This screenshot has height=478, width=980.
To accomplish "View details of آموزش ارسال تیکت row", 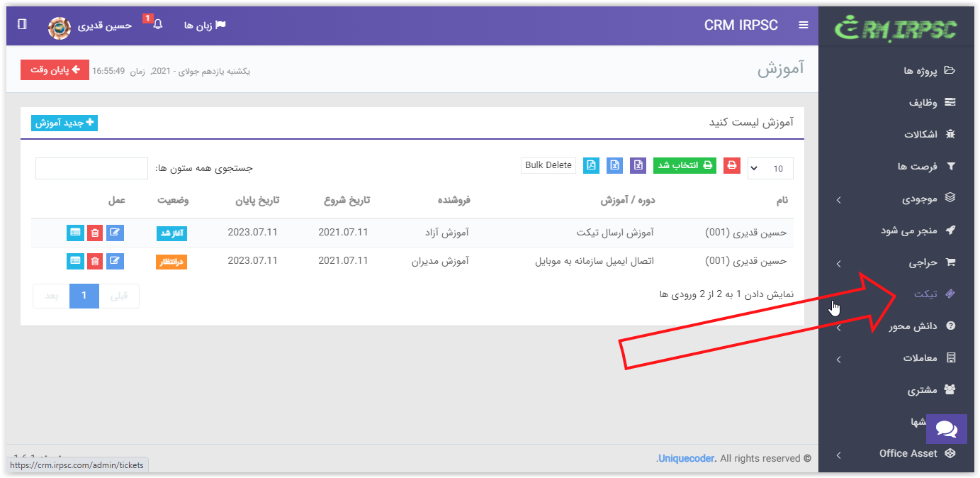I will pyautogui.click(x=75, y=233).
